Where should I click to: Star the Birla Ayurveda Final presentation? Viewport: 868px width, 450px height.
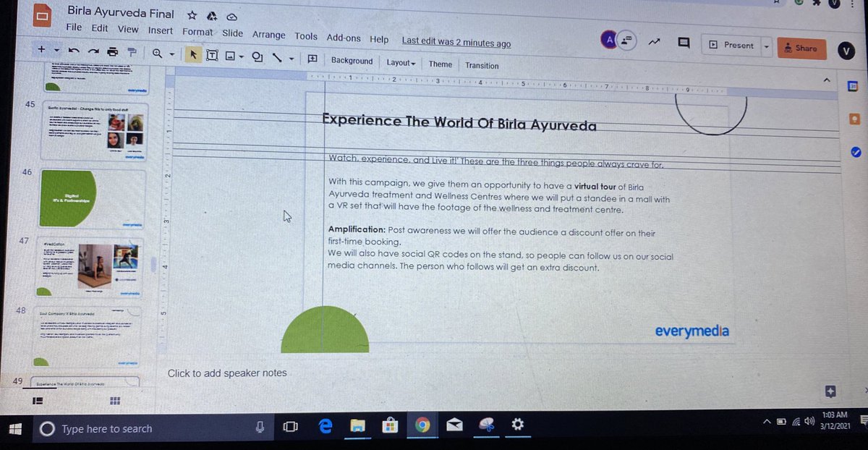click(x=192, y=14)
